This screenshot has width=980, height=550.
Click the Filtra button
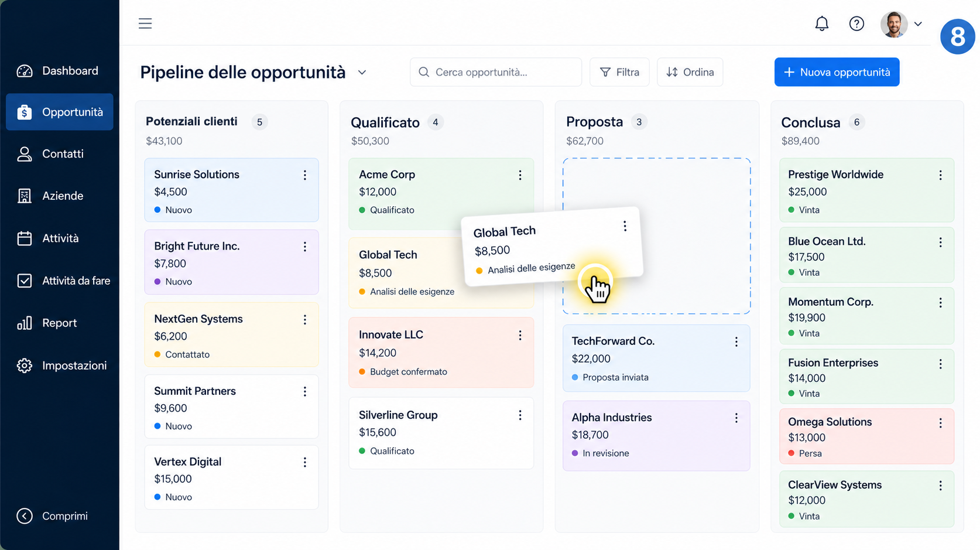tap(619, 72)
